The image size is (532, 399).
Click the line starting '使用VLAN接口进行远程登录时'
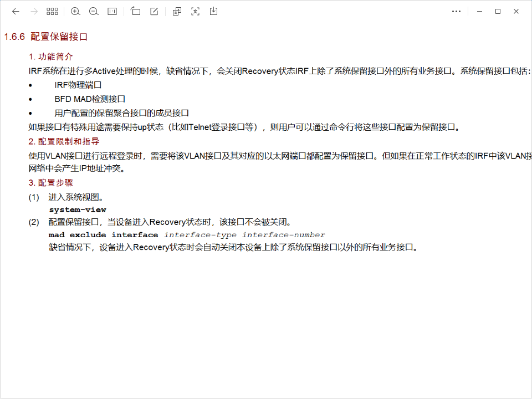(x=280, y=156)
